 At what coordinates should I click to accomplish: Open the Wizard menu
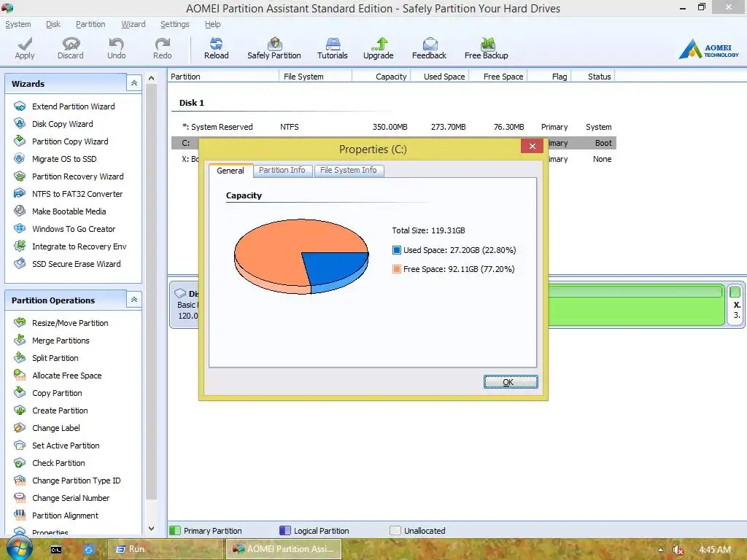coord(133,24)
